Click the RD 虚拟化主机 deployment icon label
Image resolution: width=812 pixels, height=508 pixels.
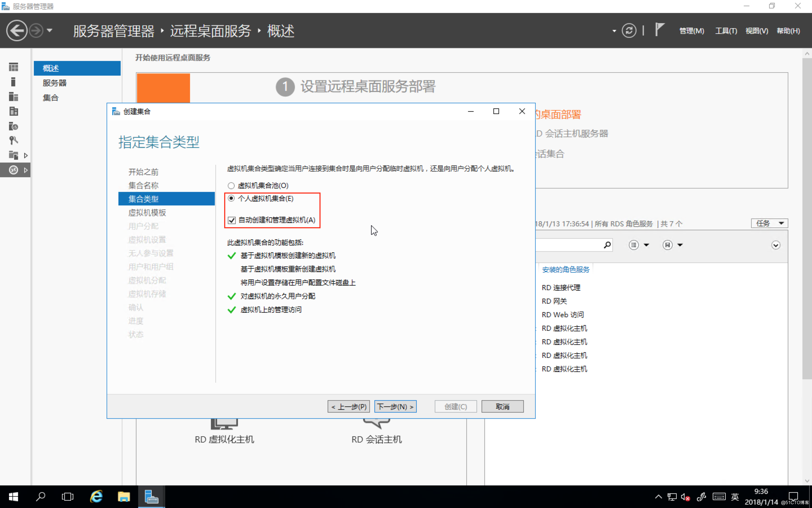[224, 439]
